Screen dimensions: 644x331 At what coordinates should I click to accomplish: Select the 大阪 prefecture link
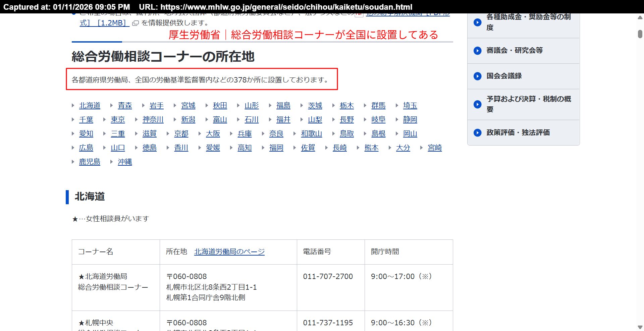(x=213, y=134)
